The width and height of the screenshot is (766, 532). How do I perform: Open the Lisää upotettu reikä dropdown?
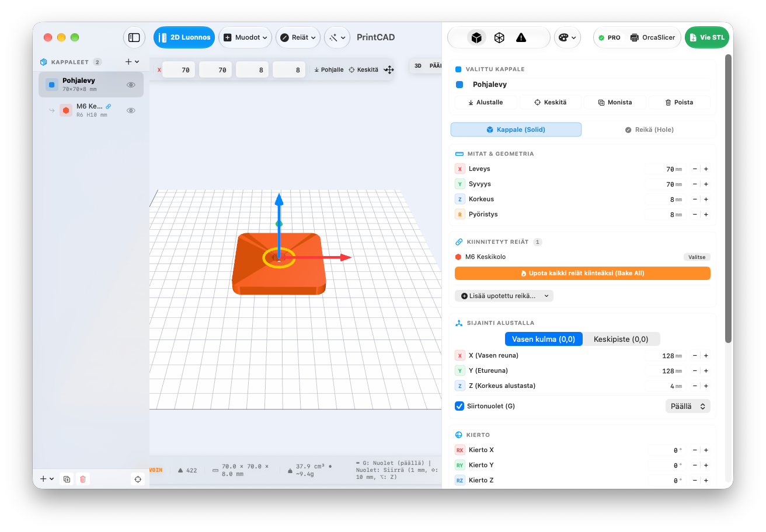[504, 296]
